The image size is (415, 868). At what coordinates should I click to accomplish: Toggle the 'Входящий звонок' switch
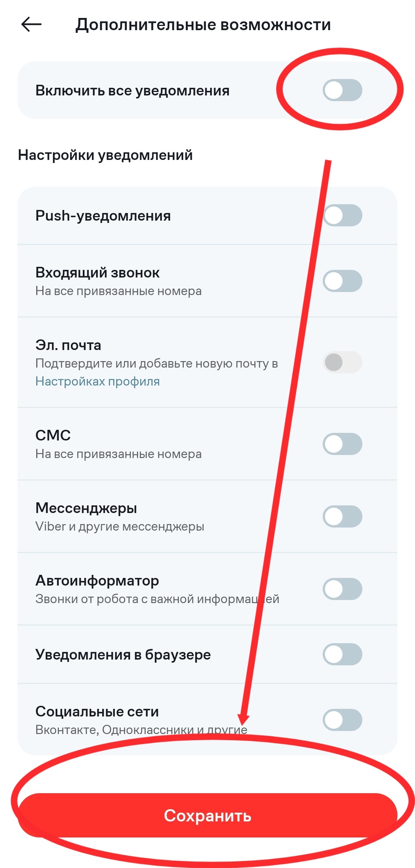(342, 281)
